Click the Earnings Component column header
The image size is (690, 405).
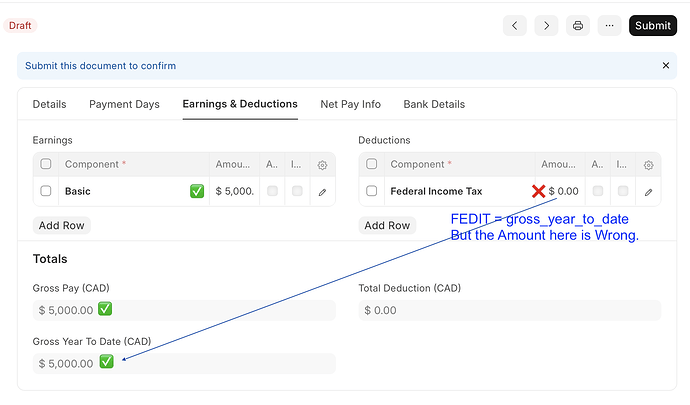pos(134,164)
